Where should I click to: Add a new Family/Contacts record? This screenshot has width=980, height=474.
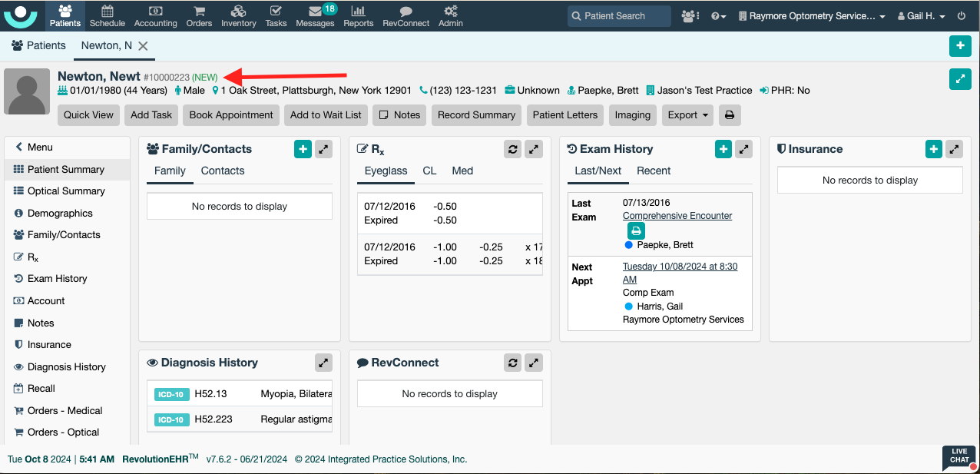(303, 149)
